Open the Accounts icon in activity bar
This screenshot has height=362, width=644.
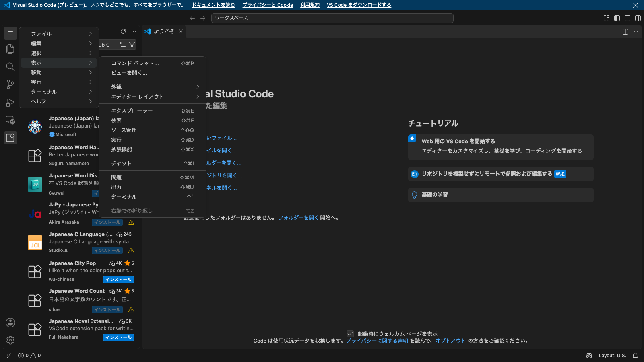[x=10, y=323]
